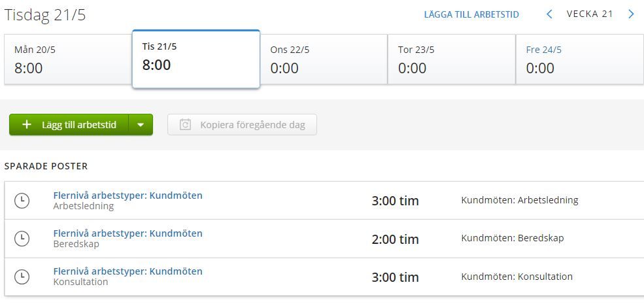Image resolution: width=644 pixels, height=306 pixels.
Task: Select the Mån 20/5 day tab
Action: (x=68, y=59)
